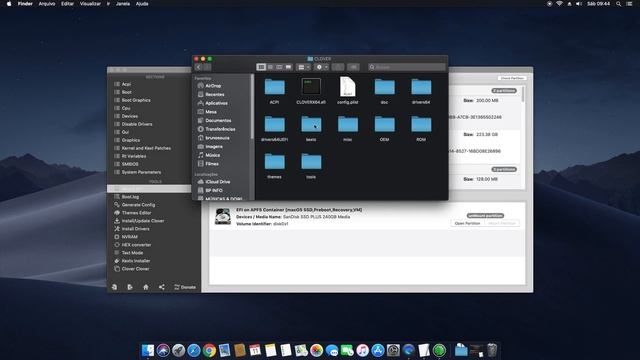Open the Finder action gear dropdown
Image resolution: width=640 pixels, height=360 pixels.
pos(322,67)
